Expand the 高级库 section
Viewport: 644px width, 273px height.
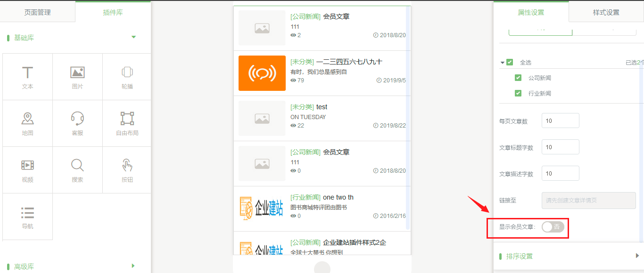[133, 266]
